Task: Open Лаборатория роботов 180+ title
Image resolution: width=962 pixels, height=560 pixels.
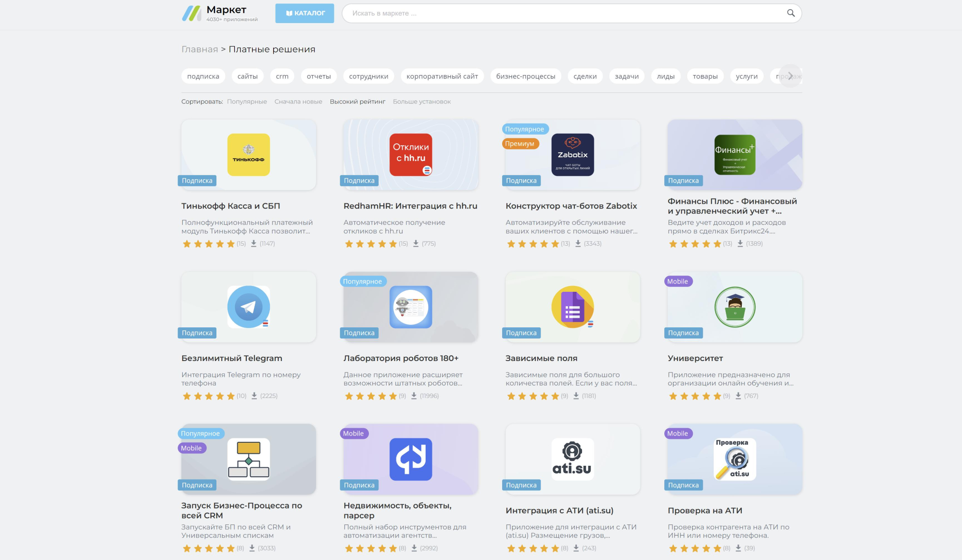Action: [x=401, y=359]
